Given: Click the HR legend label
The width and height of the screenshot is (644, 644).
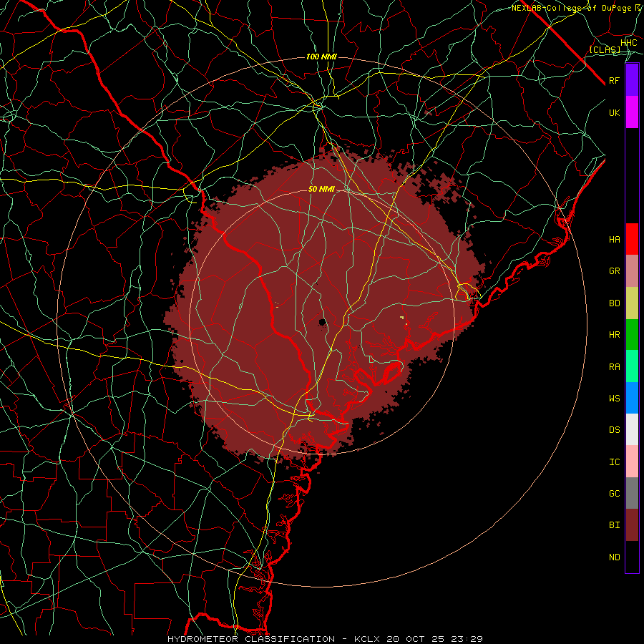Looking at the screenshot, I should click(x=615, y=335).
